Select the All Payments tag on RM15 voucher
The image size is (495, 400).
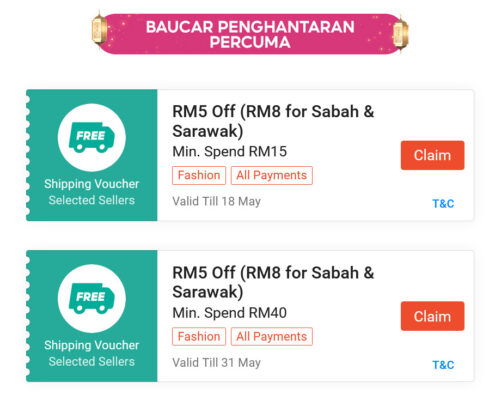tap(272, 175)
